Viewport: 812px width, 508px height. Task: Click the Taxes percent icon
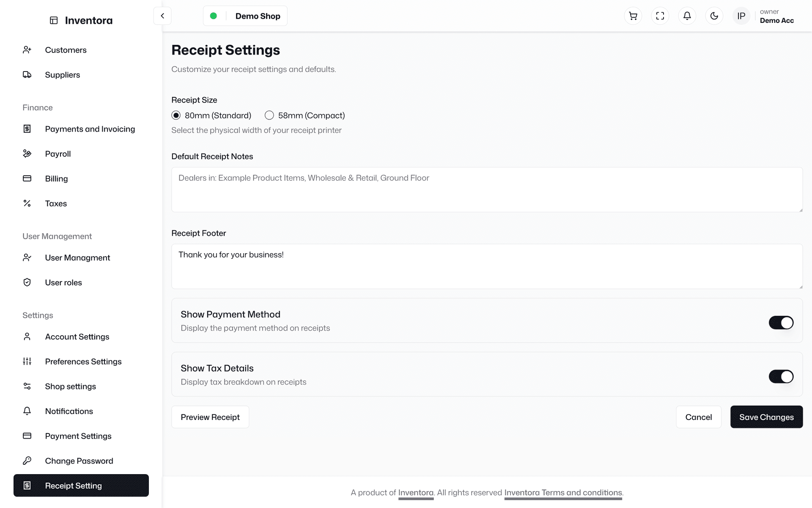(x=27, y=204)
